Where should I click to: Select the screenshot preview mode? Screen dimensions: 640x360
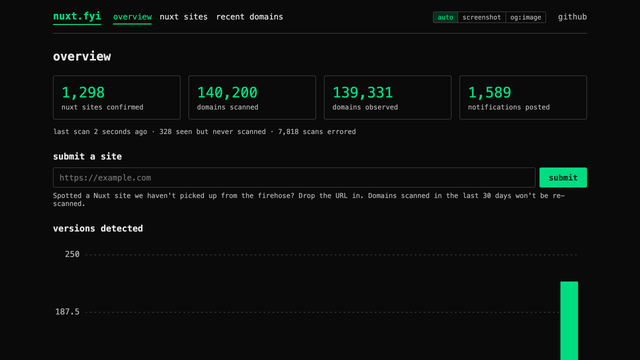[482, 17]
